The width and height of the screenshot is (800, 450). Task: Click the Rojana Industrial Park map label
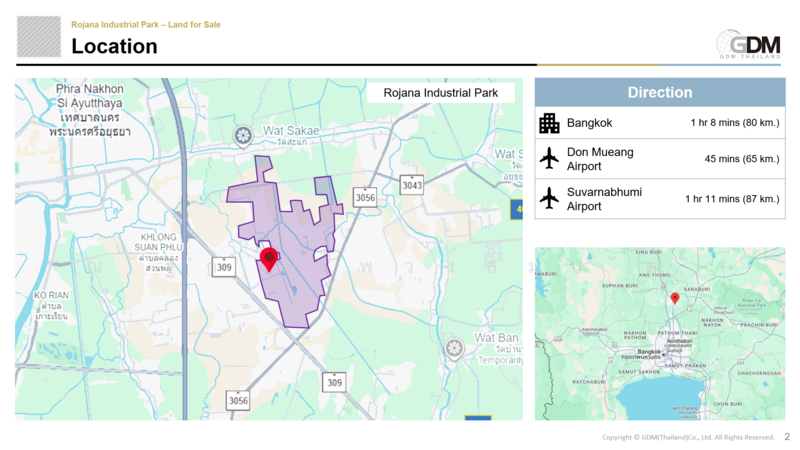point(440,93)
